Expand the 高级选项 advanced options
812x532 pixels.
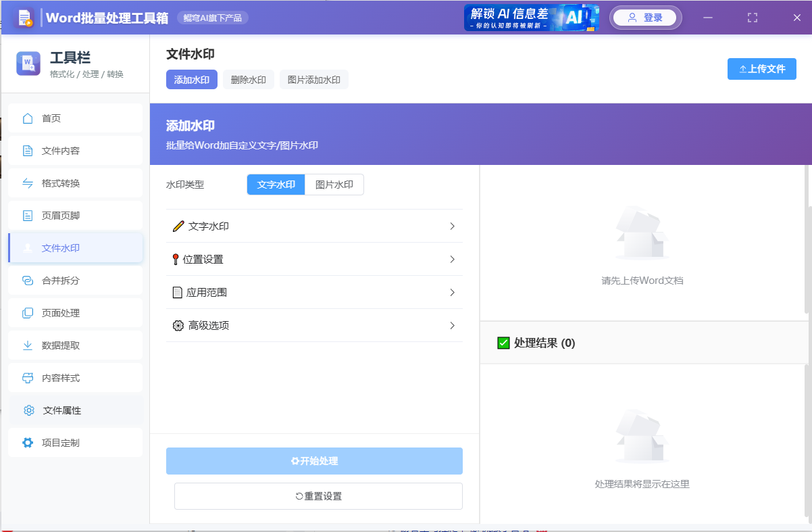point(314,325)
